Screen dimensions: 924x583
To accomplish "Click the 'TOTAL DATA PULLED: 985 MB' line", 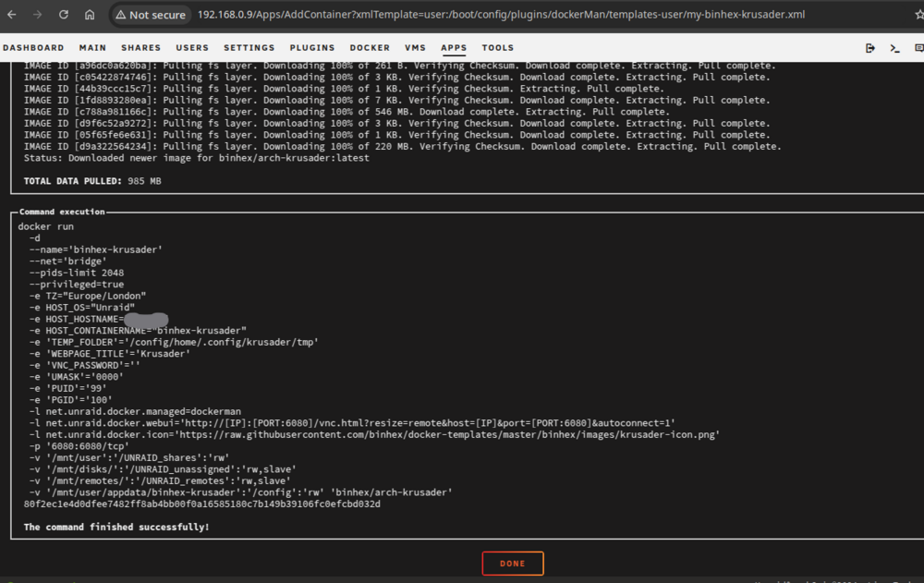I will click(x=92, y=181).
